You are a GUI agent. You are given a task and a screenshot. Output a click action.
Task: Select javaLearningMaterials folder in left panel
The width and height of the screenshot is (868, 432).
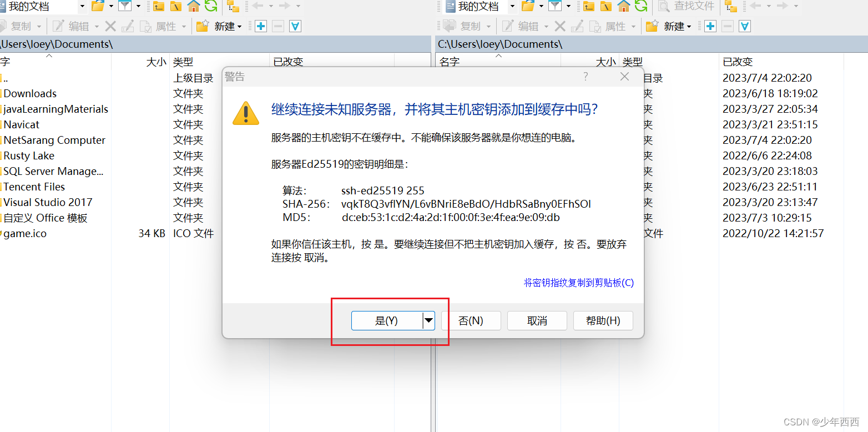pyautogui.click(x=55, y=109)
